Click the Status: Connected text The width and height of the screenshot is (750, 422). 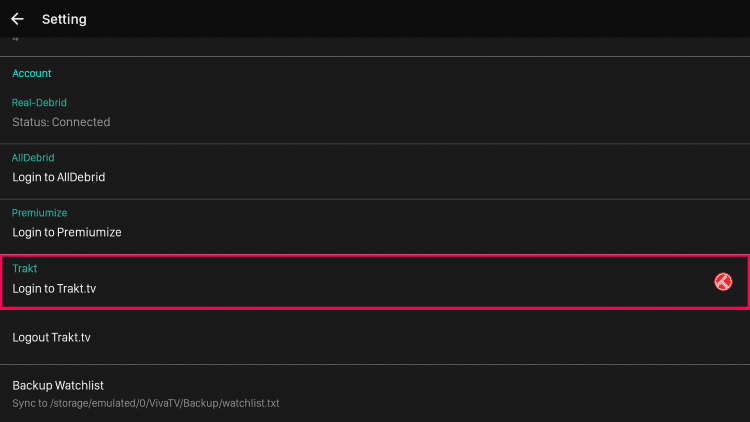(61, 122)
